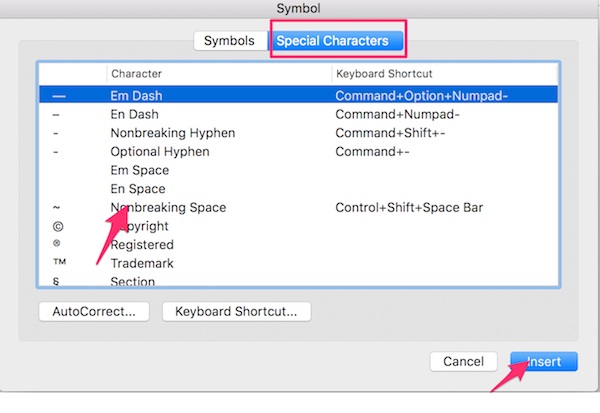This screenshot has width=600, height=413.
Task: Select the Nonbreaking Space row
Action: (168, 208)
